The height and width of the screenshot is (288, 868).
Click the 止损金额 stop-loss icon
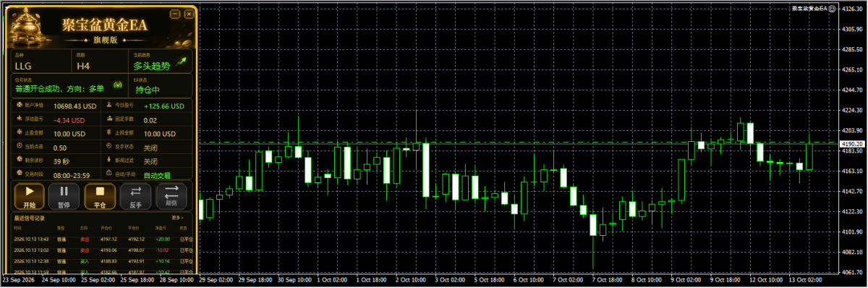point(109,133)
